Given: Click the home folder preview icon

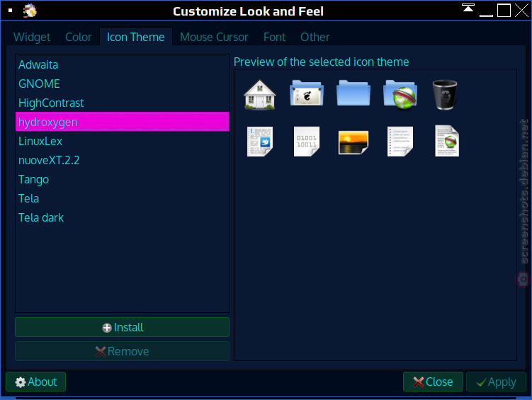Looking at the screenshot, I should click(260, 95).
